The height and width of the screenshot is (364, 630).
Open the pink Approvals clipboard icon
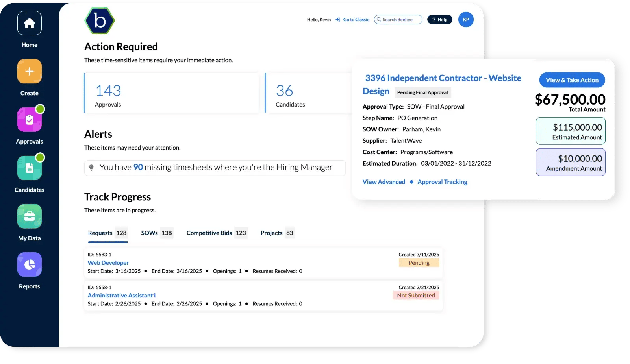30,120
